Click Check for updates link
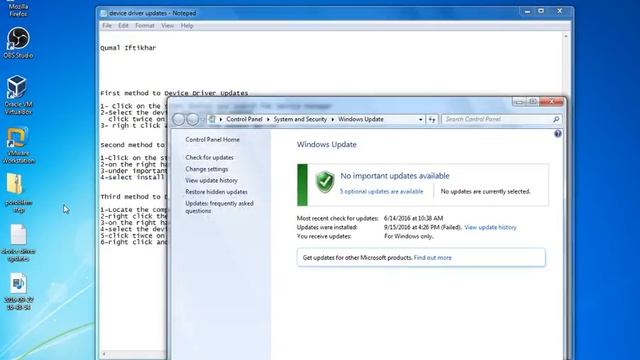 209,158
